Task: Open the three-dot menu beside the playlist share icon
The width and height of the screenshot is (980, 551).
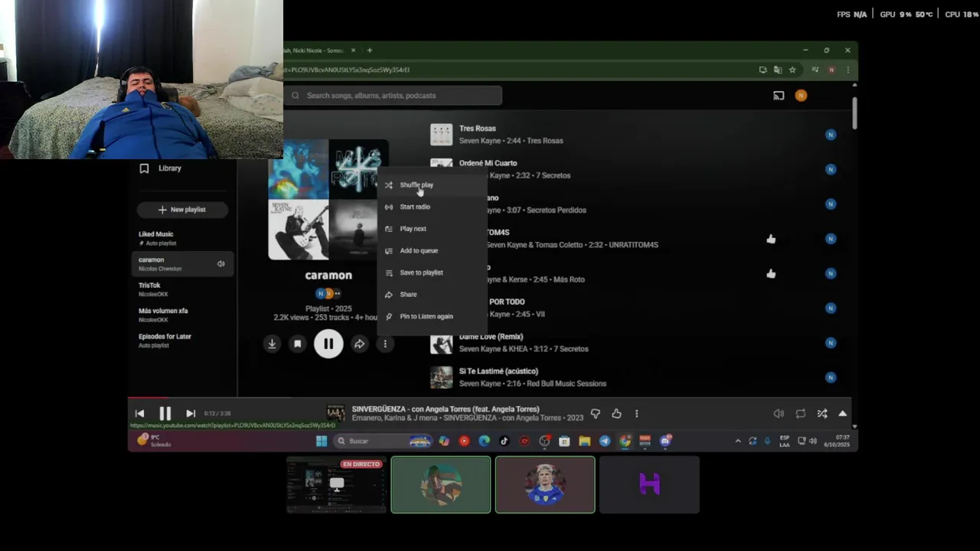Action: pyautogui.click(x=385, y=344)
